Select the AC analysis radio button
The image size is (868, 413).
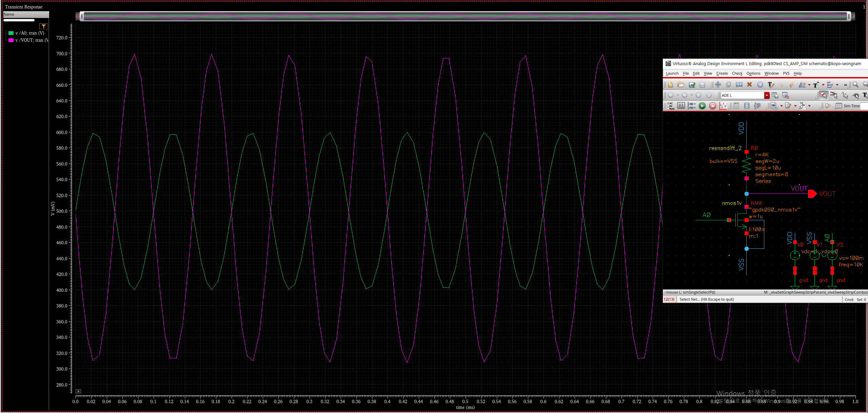coord(668,103)
